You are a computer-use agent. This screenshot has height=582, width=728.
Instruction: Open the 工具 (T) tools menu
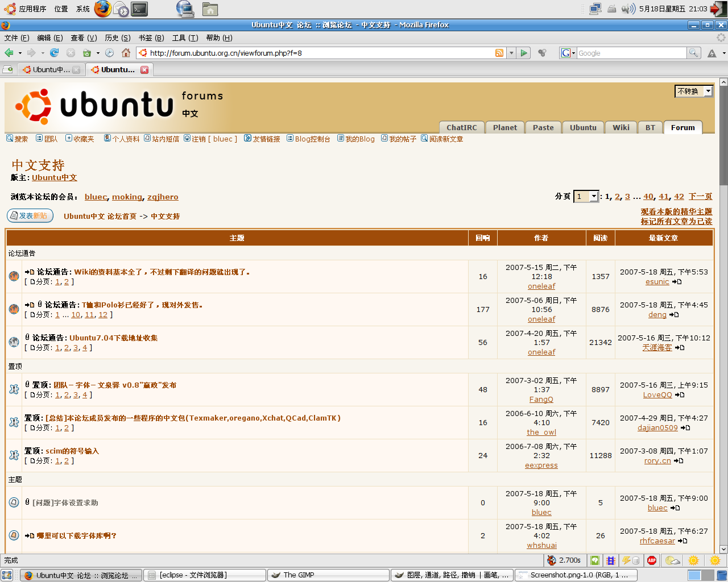[185, 38]
